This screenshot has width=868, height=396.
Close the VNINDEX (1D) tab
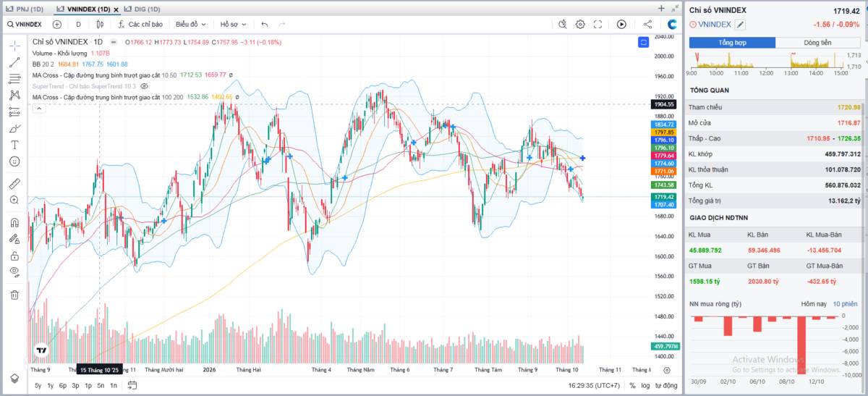tap(115, 9)
